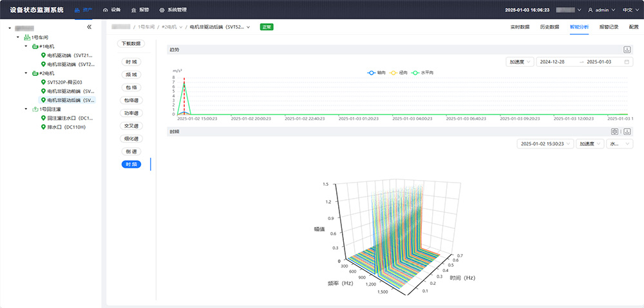Click the 3D 时频 waterfall chart

pos(393,237)
